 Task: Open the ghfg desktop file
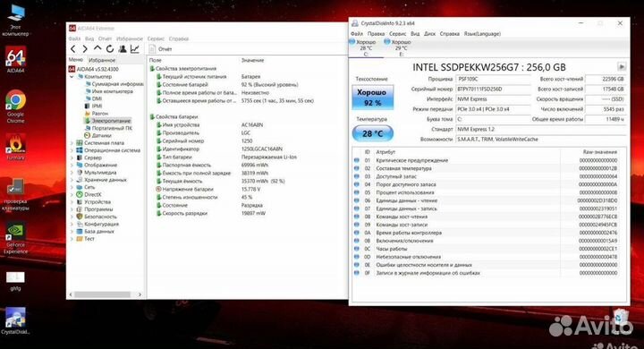point(15,277)
